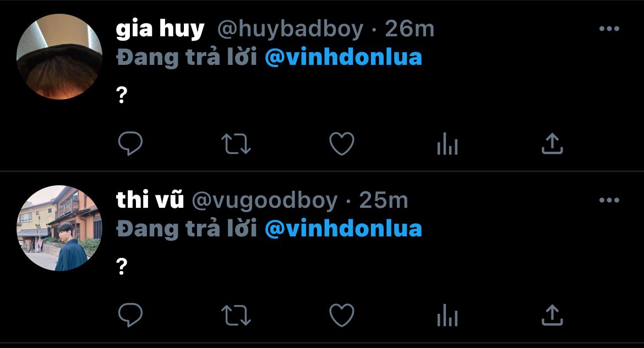This screenshot has height=348, width=644.
Task: Open gia huy's profile picture
Action: point(59,56)
